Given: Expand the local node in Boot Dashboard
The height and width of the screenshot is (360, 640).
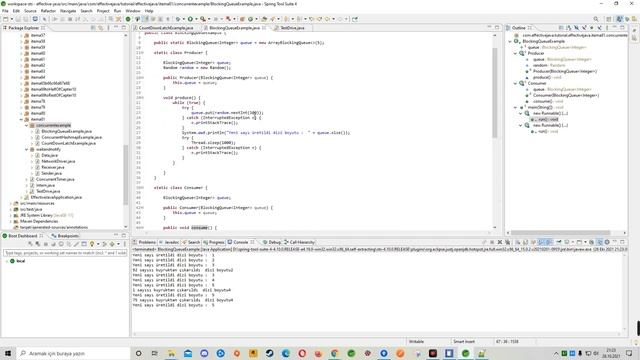Looking at the screenshot, I should click(7, 261).
